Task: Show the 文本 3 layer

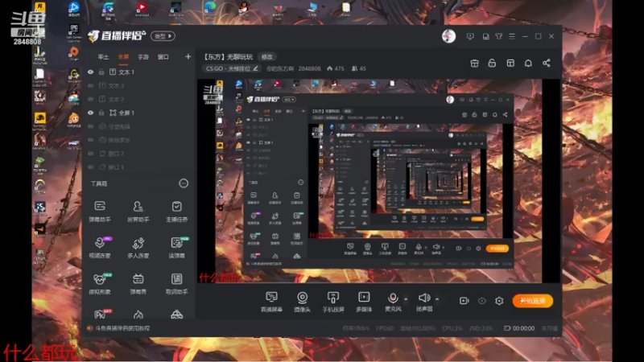Action: [x=91, y=86]
